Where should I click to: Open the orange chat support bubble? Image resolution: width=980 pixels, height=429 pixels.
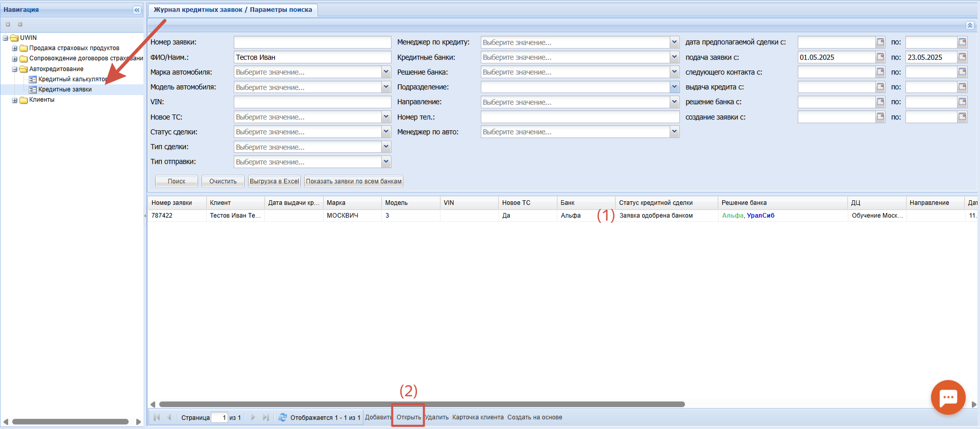click(948, 397)
